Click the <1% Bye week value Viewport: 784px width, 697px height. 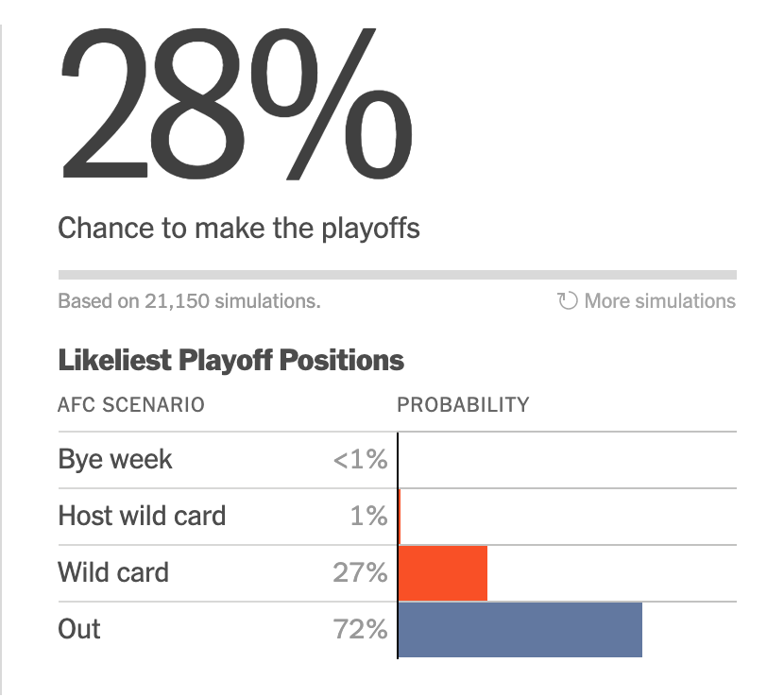(360, 460)
